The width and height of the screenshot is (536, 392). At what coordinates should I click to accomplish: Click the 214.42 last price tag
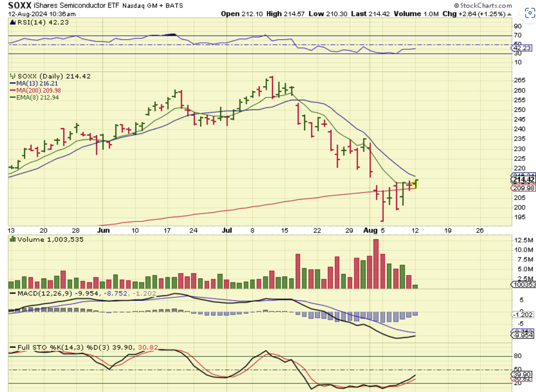click(524, 180)
